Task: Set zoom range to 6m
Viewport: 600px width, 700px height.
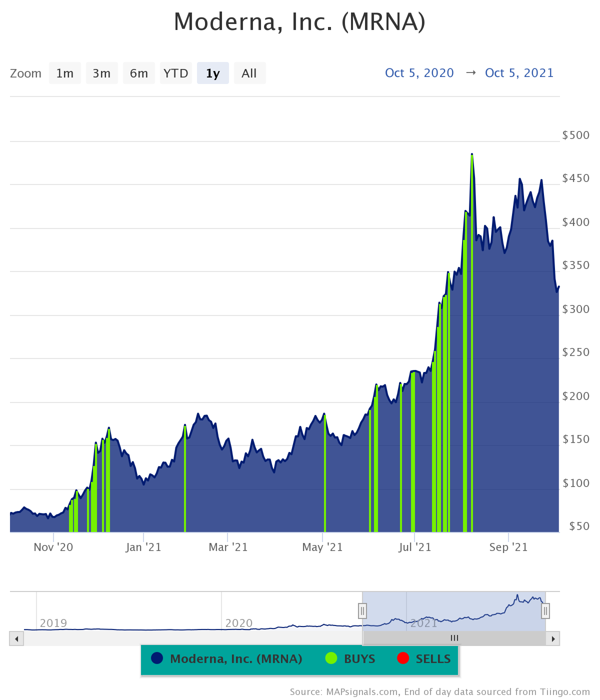Action: (139, 73)
